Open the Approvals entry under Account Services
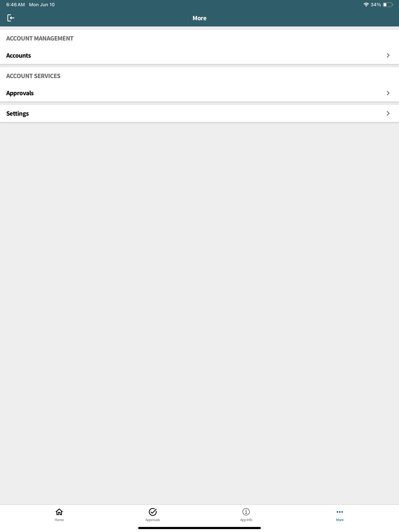The width and height of the screenshot is (399, 532). 199,93
